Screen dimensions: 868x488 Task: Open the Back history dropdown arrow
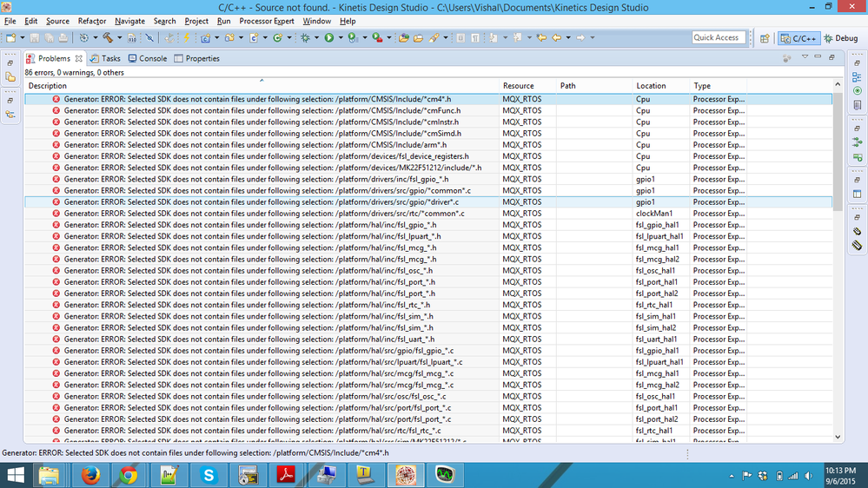pyautogui.click(x=568, y=37)
